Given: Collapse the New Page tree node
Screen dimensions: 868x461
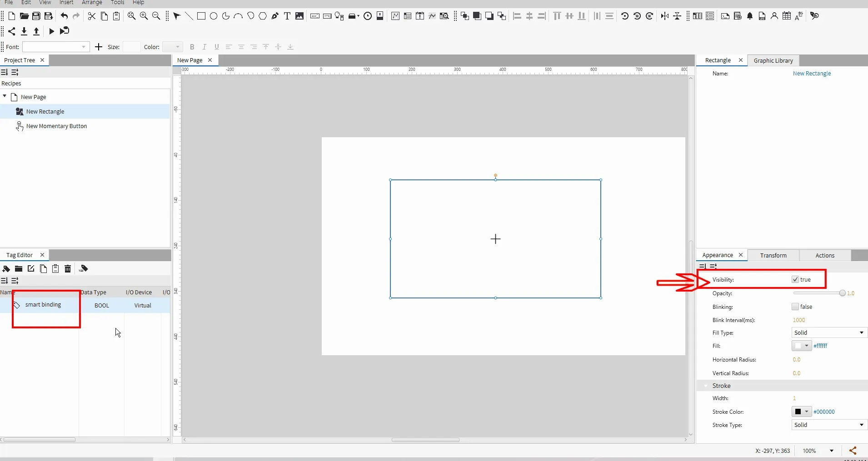Looking at the screenshot, I should pos(5,97).
